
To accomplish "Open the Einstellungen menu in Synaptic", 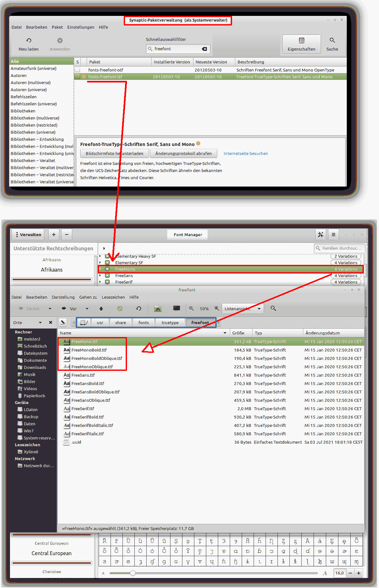I will pyautogui.click(x=81, y=27).
